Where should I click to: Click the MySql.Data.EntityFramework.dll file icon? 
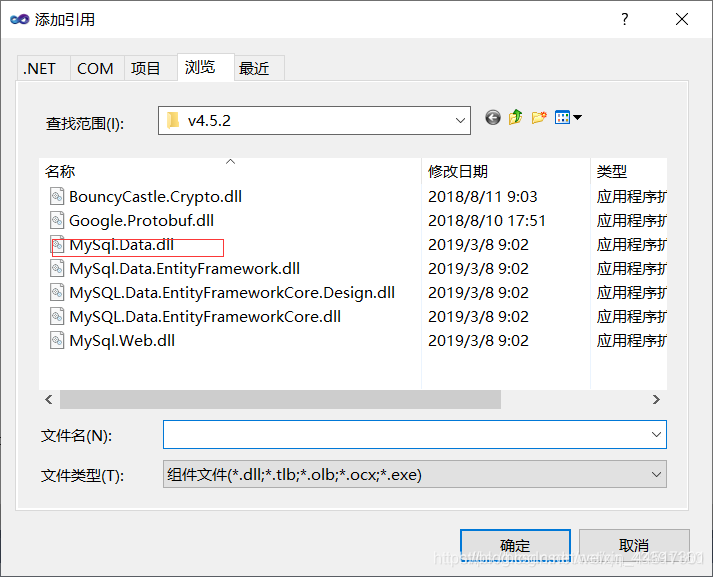click(57, 269)
